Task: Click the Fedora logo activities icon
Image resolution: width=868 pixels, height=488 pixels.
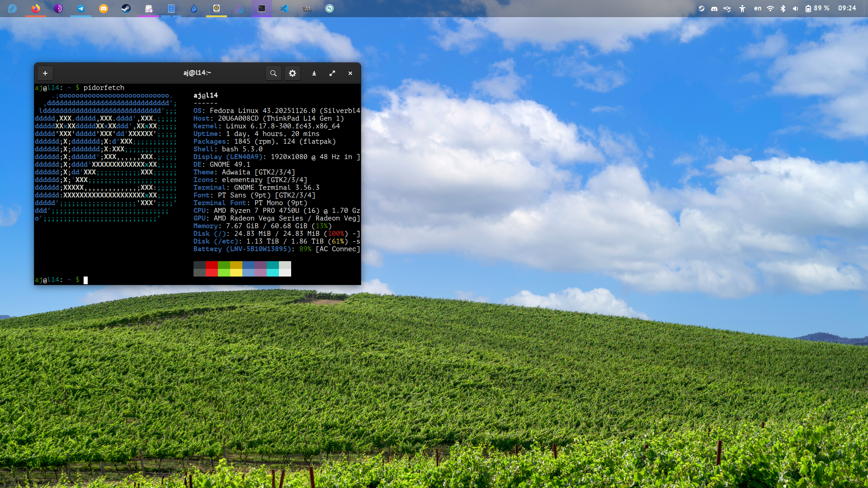Action: [x=13, y=8]
